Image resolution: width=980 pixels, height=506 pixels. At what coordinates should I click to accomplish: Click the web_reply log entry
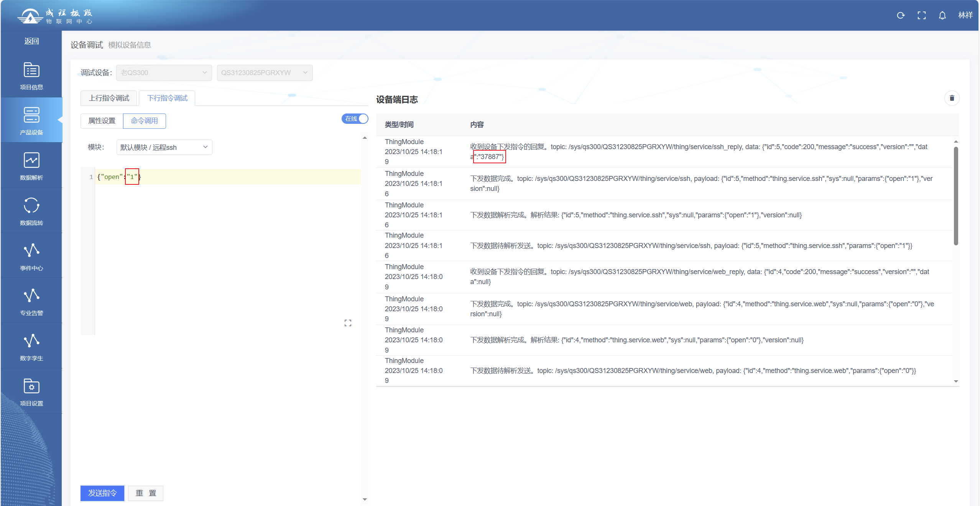tap(664, 277)
